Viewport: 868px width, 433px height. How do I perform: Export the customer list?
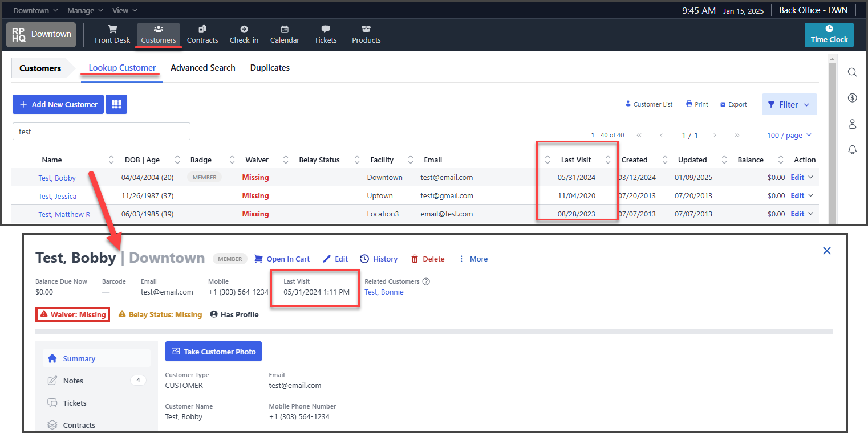[733, 104]
